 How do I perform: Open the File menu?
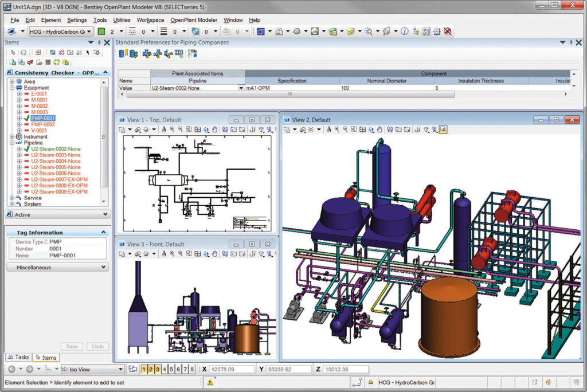[x=15, y=20]
